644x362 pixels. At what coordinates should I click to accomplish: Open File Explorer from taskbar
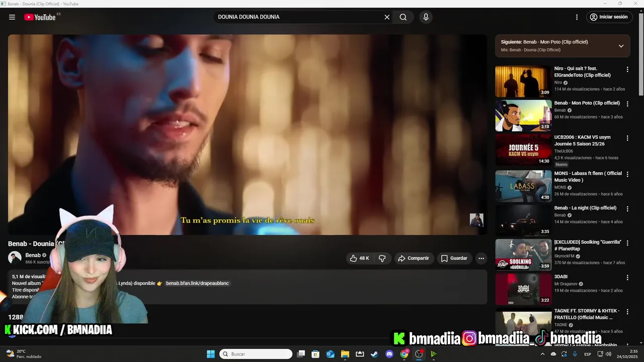click(345, 354)
